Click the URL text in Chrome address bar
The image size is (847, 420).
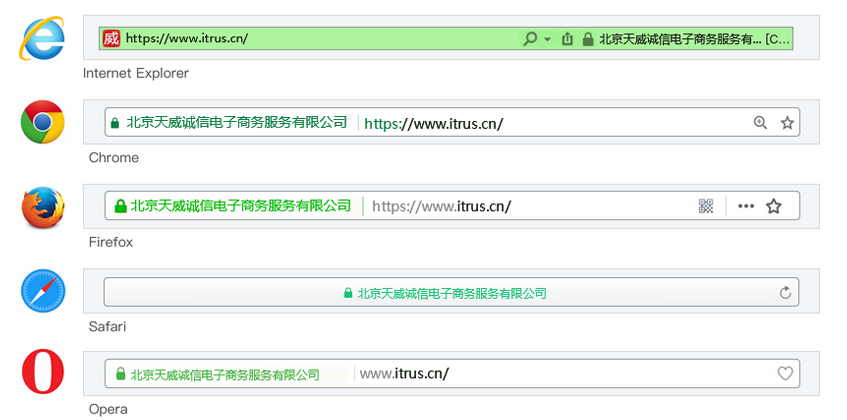pos(434,124)
